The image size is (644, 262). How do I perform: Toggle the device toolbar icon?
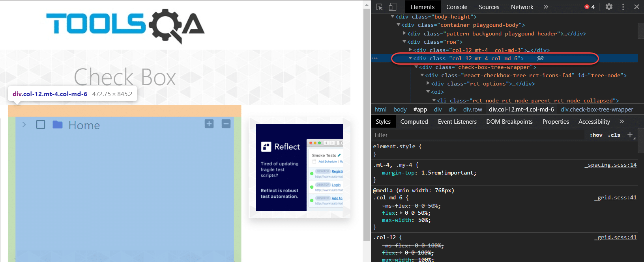click(392, 7)
